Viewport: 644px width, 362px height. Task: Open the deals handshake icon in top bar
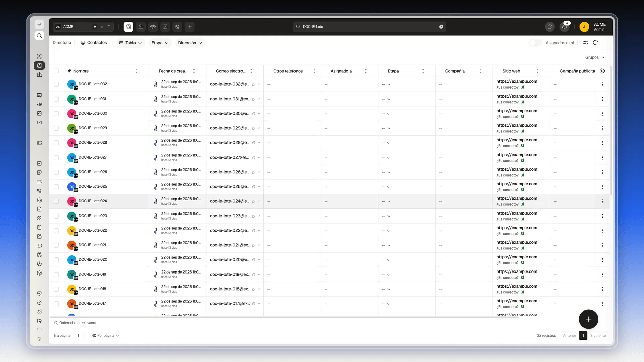click(x=153, y=27)
